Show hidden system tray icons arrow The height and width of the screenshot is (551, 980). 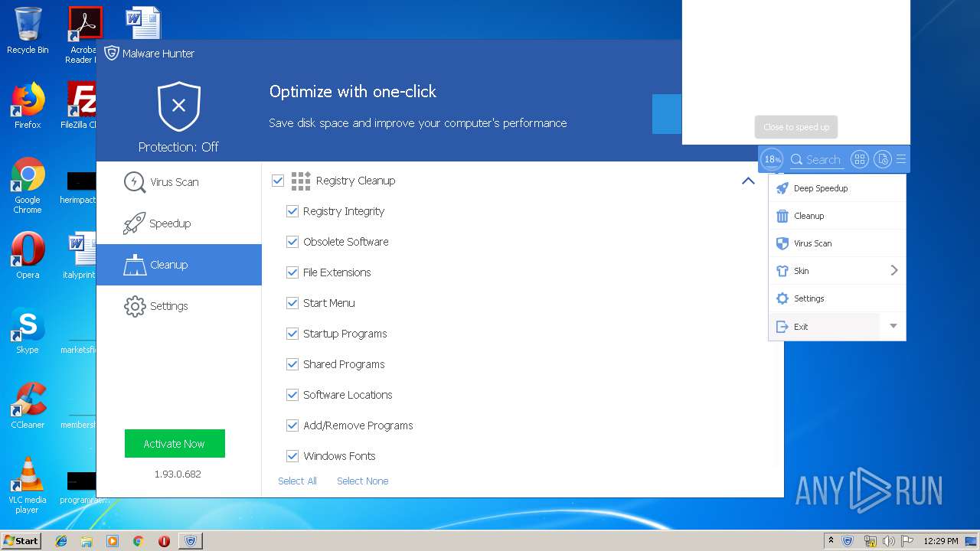831,541
